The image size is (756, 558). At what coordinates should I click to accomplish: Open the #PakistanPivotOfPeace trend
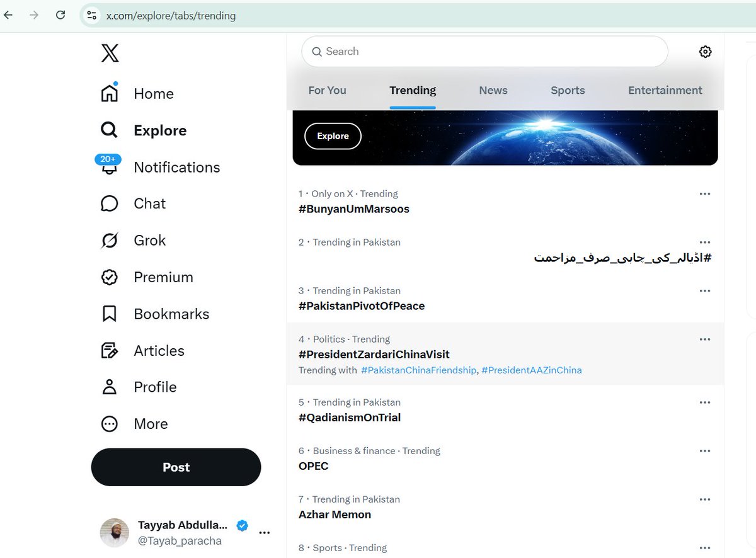click(362, 306)
